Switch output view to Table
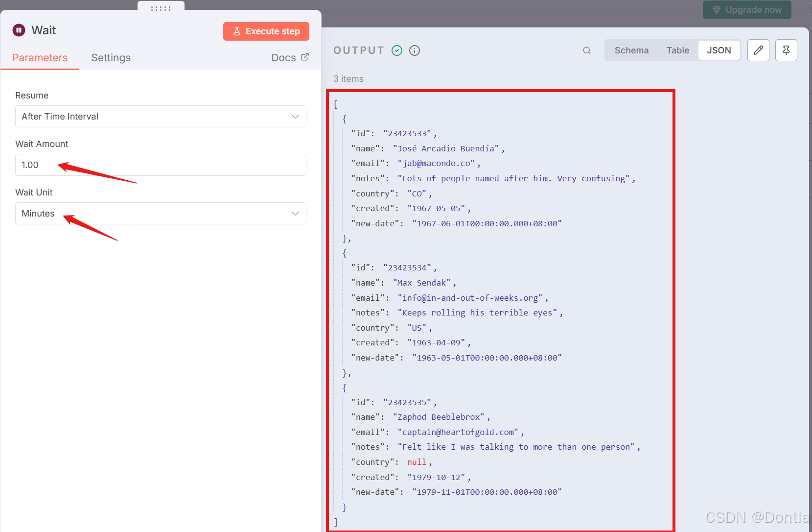Image resolution: width=812 pixels, height=532 pixels. (677, 50)
